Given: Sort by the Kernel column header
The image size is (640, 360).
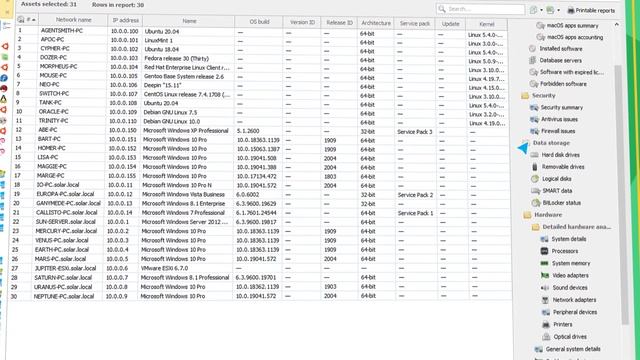Looking at the screenshot, I should tap(487, 24).
